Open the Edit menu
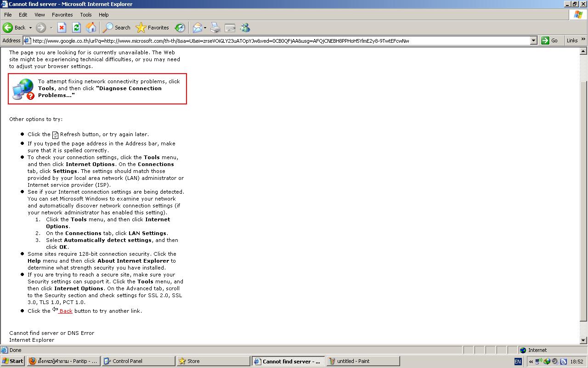588x368 pixels. pos(23,15)
